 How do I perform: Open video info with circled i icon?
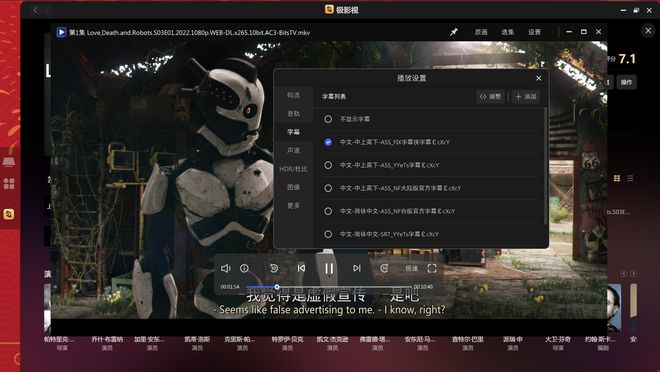244,268
